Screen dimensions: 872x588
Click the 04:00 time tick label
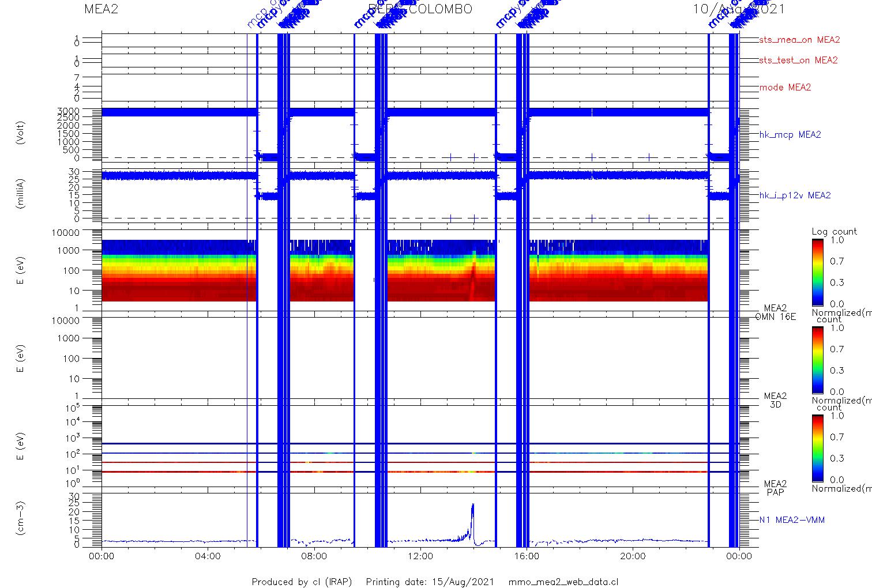point(208,556)
